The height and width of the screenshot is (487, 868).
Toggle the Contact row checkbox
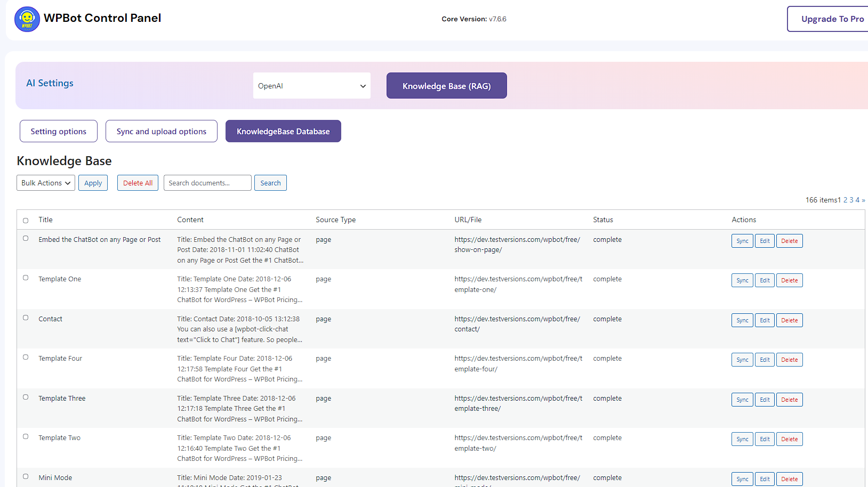(x=26, y=318)
